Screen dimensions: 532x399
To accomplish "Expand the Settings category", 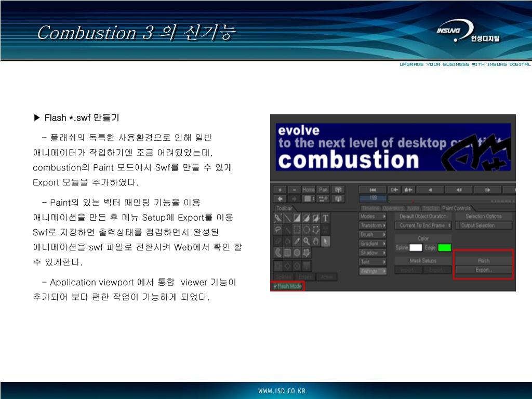I will coord(373,271).
